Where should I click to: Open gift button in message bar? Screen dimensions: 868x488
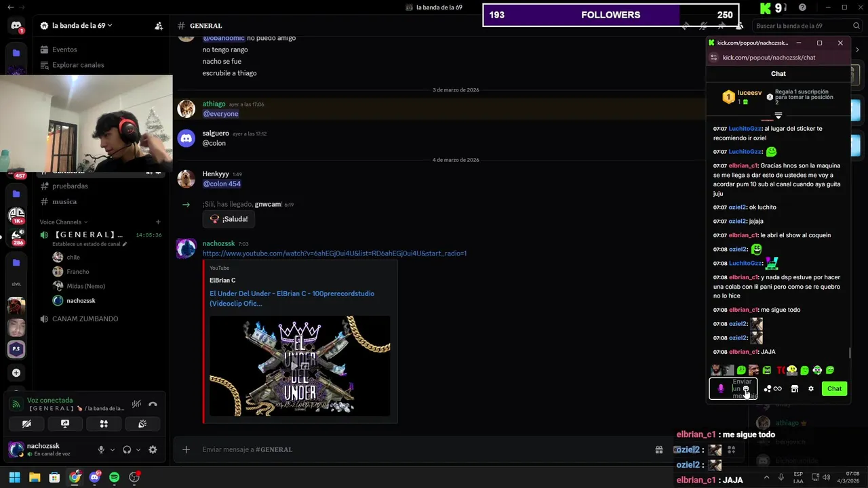(x=658, y=449)
